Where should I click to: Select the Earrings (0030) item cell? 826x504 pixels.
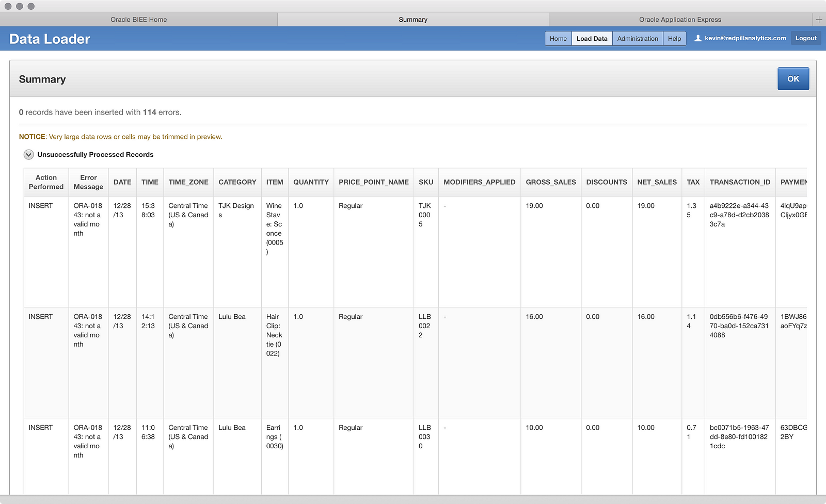275,457
